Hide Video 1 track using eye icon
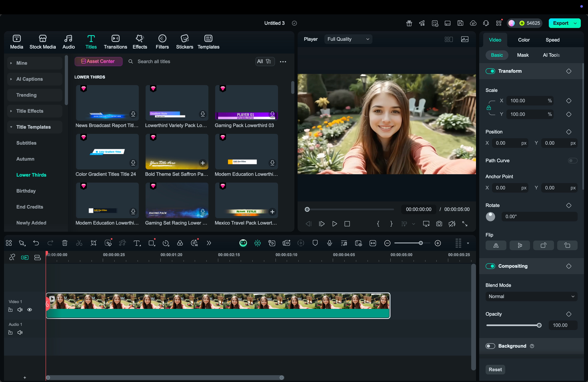 (x=30, y=310)
